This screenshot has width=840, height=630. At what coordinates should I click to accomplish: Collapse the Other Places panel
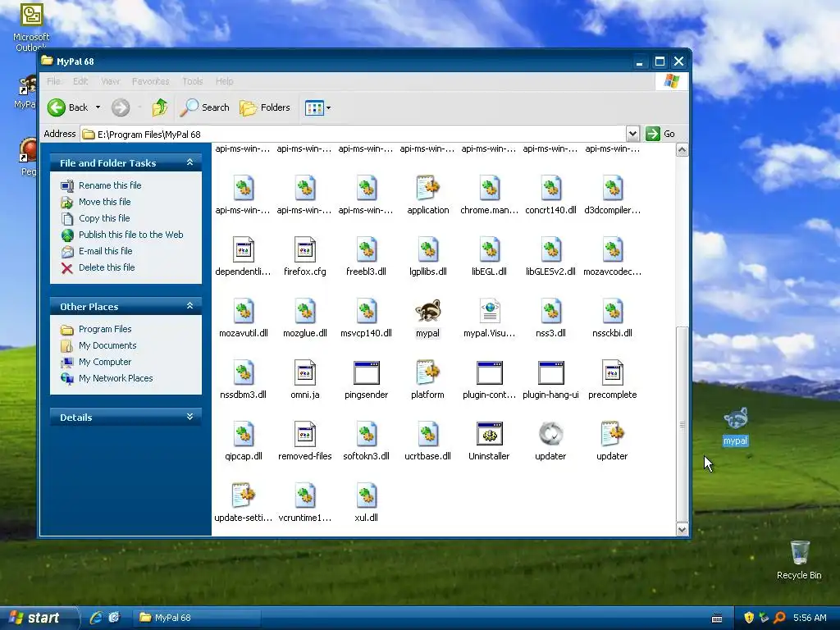coord(189,306)
